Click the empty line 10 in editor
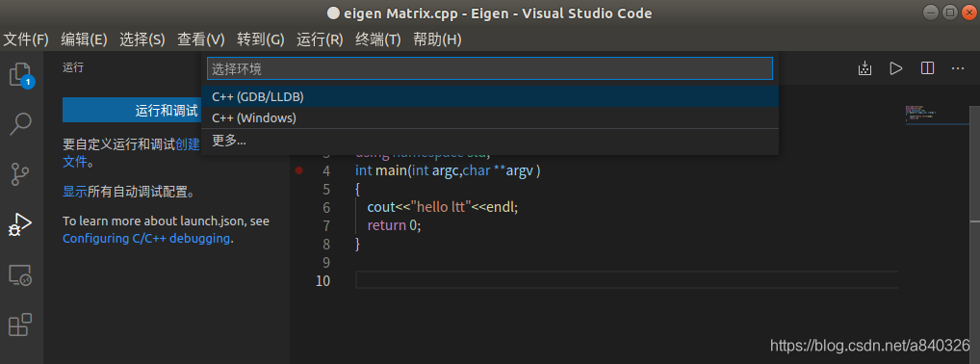This screenshot has height=364, width=980. [627, 280]
